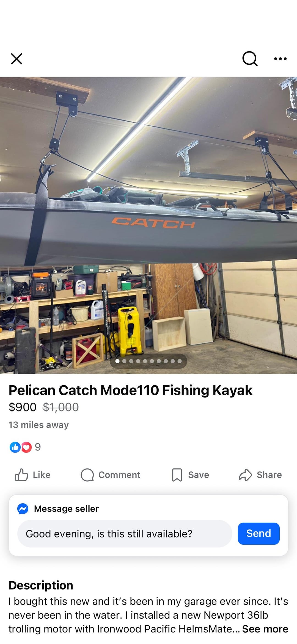Tap the Share arrow icon
297x644 pixels.
point(245,475)
